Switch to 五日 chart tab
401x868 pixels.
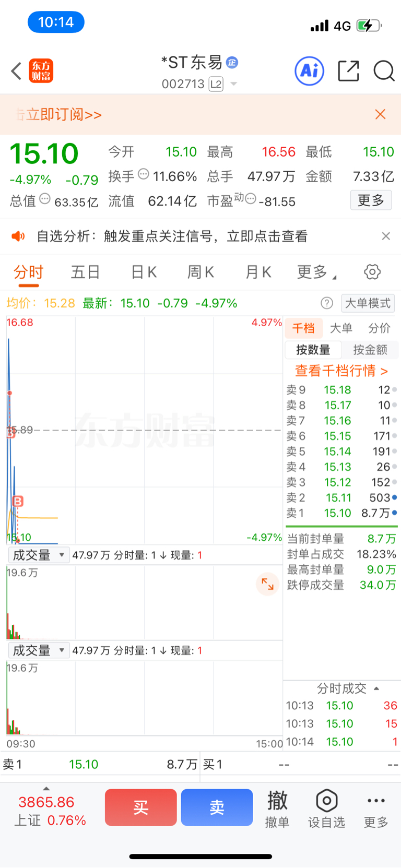[x=86, y=272]
